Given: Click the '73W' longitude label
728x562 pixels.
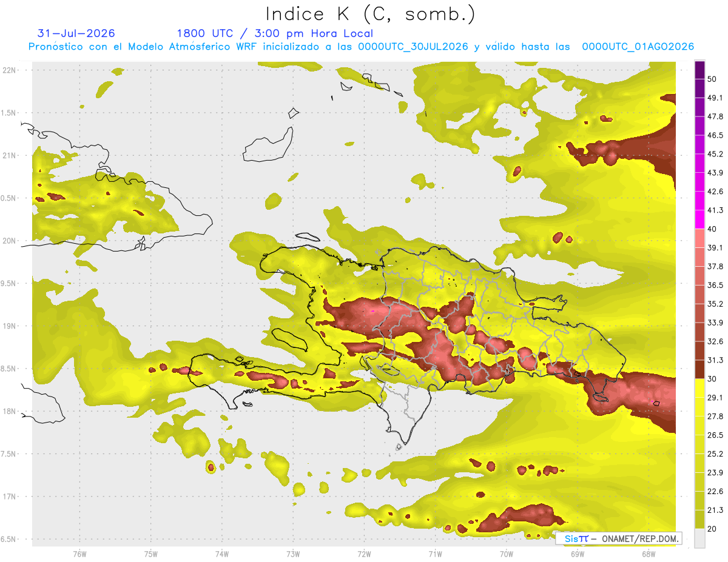Looking at the screenshot, I should pyautogui.click(x=293, y=554).
